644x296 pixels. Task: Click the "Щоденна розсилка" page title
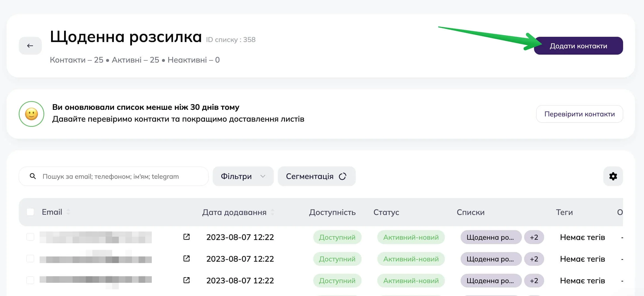(x=126, y=37)
